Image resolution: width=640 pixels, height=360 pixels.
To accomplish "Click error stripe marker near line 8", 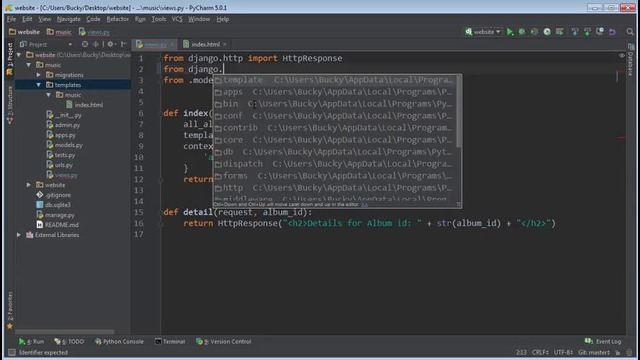I will [x=622, y=138].
